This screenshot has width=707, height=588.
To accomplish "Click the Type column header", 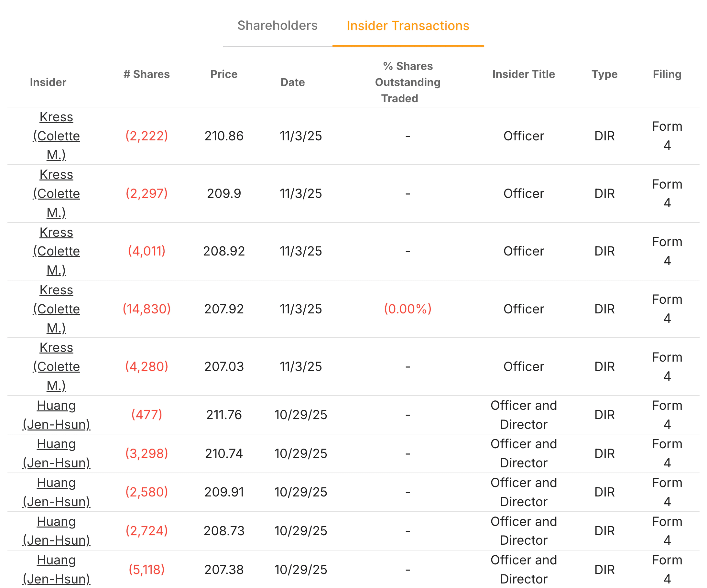I will 604,74.
